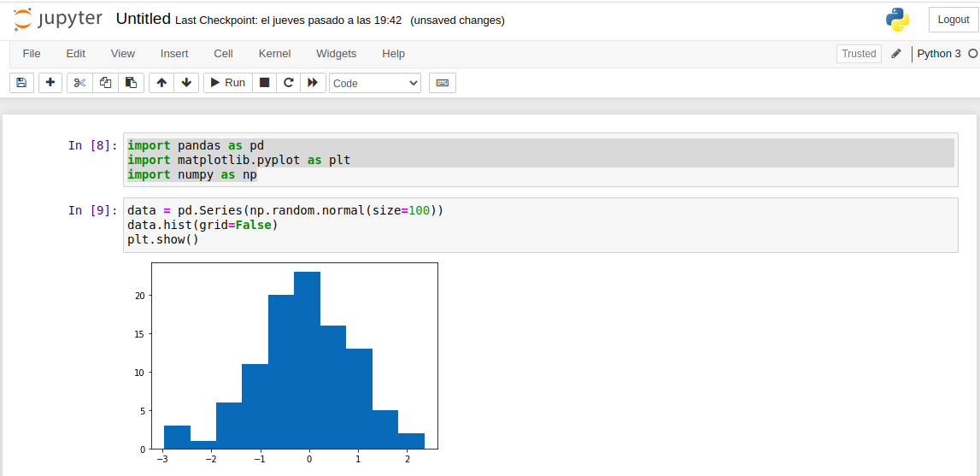Save the notebook with the floppy disk icon
Image resolution: width=980 pixels, height=476 pixels.
pos(21,83)
